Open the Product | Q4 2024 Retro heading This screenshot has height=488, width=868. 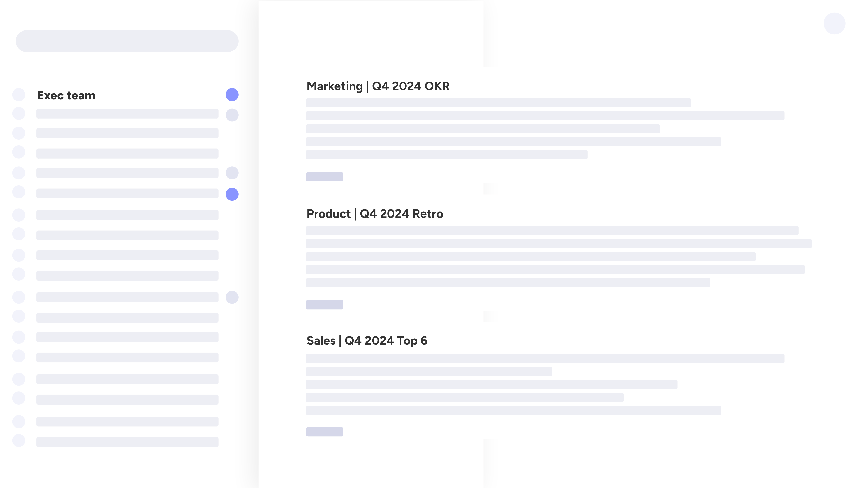[x=375, y=214]
